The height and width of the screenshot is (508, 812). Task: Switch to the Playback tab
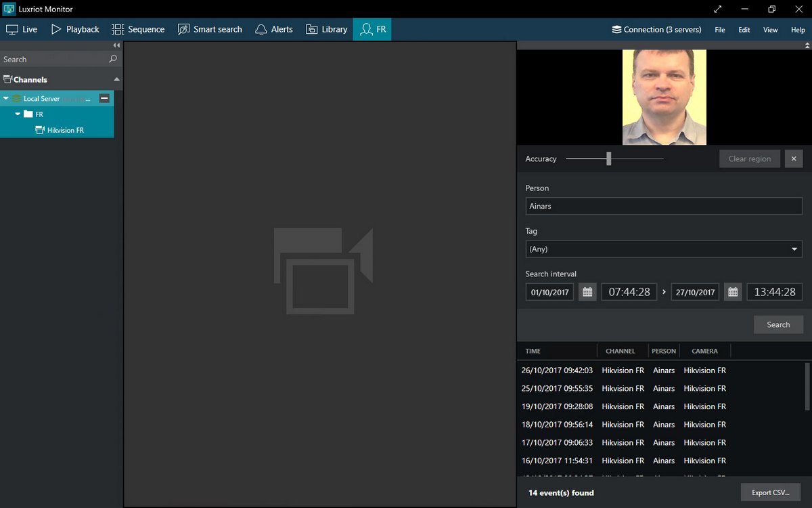(75, 29)
